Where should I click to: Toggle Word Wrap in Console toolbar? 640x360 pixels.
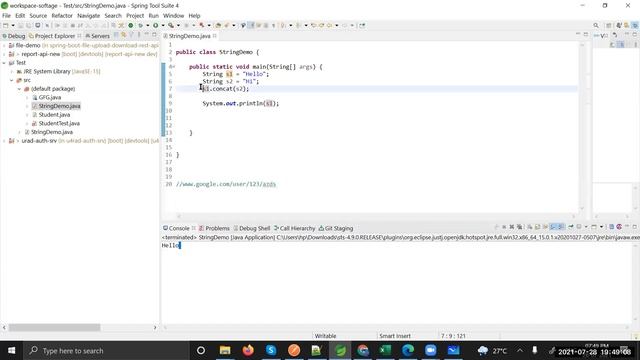[x=545, y=227]
